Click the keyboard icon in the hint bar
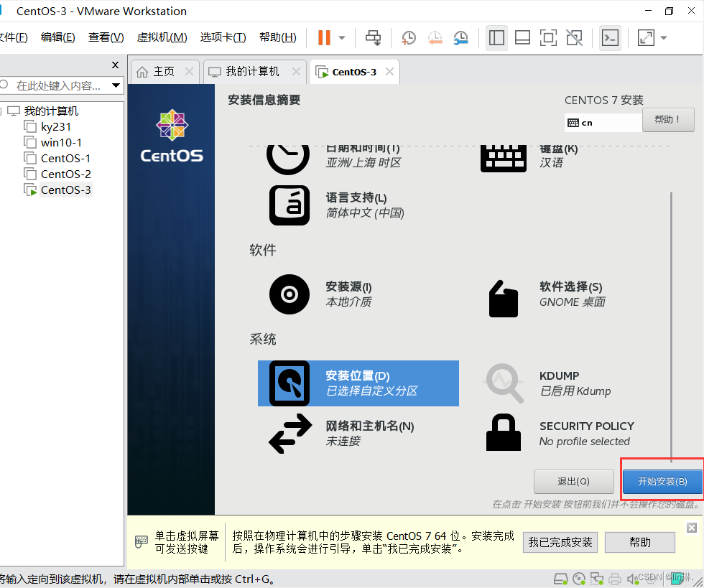 click(x=141, y=542)
